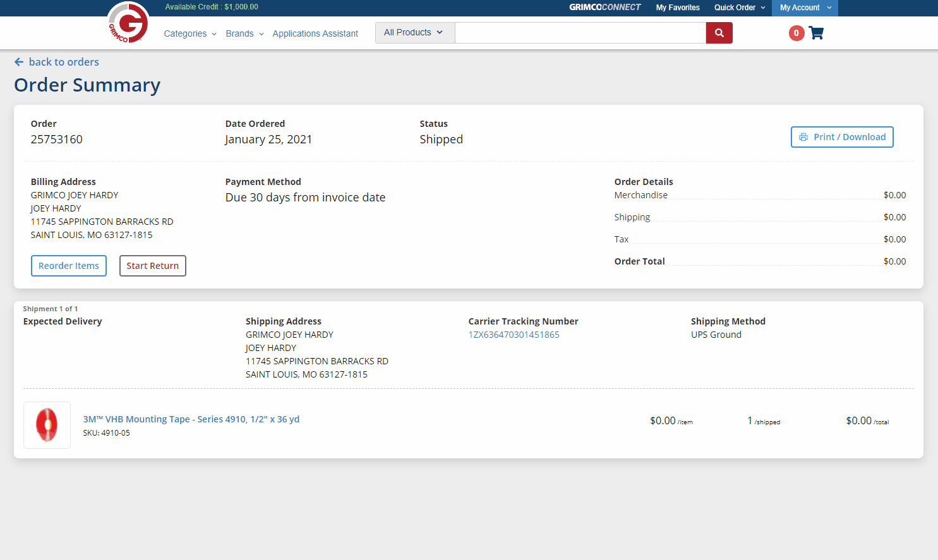Click the back arrow icon beside back to orders
The width and height of the screenshot is (938, 560).
click(x=19, y=62)
